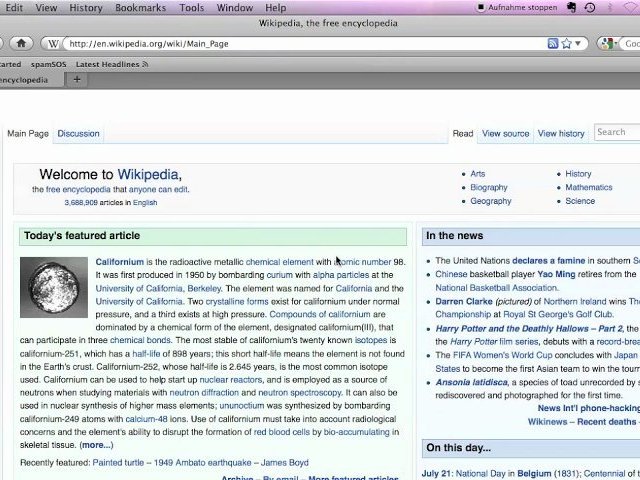The width and height of the screenshot is (640, 480).
Task: Open Time Machine icon in menu bar
Action: click(590, 8)
